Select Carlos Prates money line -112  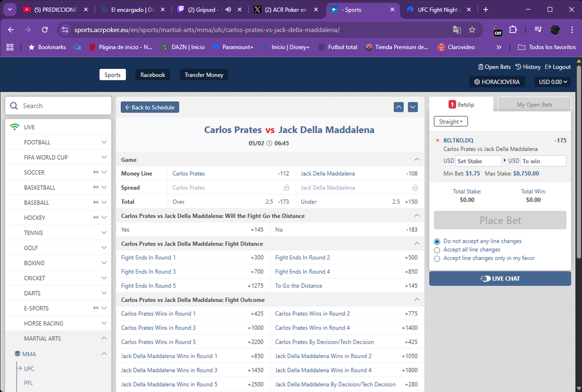[x=231, y=174]
